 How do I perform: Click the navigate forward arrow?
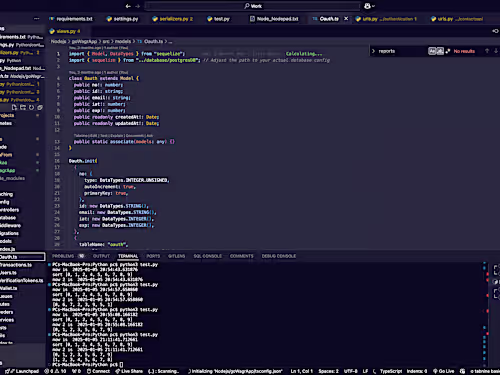pos(138,6)
